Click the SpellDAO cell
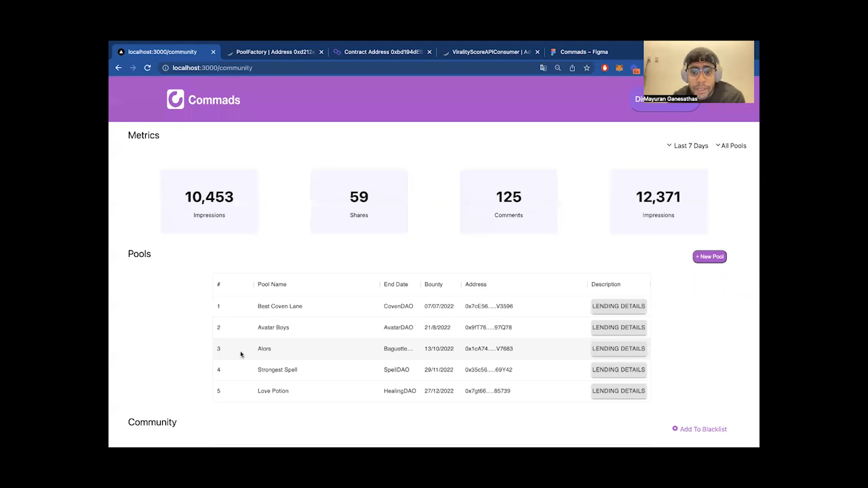The width and height of the screenshot is (868, 488). 397,369
